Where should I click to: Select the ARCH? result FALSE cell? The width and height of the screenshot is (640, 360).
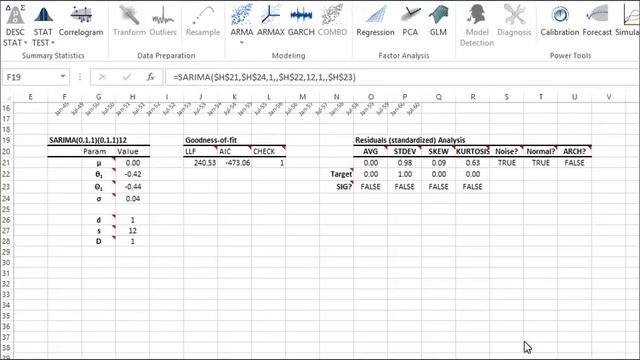(574, 162)
